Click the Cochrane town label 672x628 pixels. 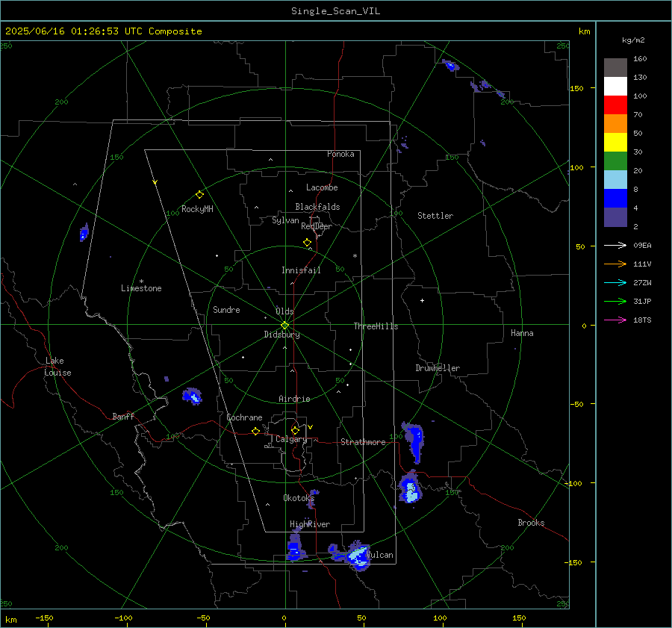coord(244,417)
